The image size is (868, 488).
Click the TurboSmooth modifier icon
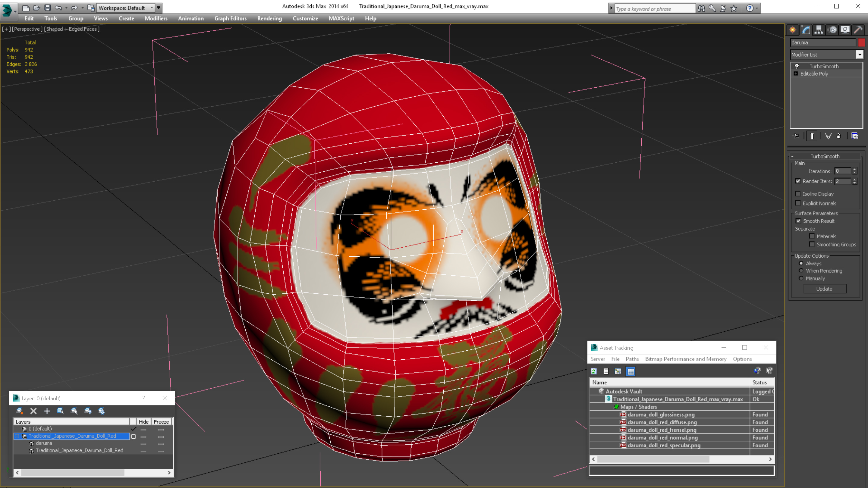(x=797, y=66)
